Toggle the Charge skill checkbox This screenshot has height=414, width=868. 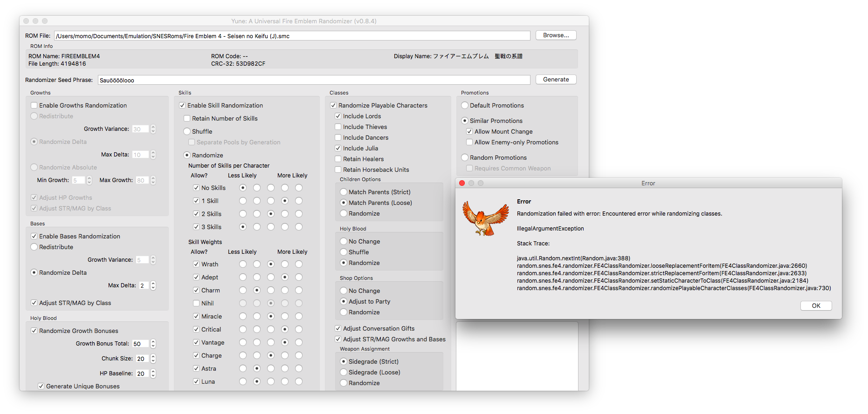coord(196,355)
